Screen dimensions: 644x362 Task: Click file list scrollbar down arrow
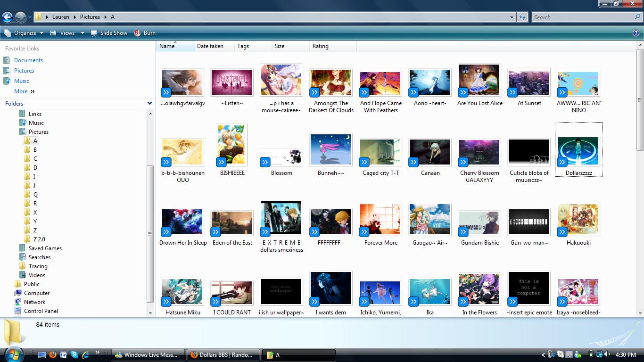pyautogui.click(x=640, y=313)
